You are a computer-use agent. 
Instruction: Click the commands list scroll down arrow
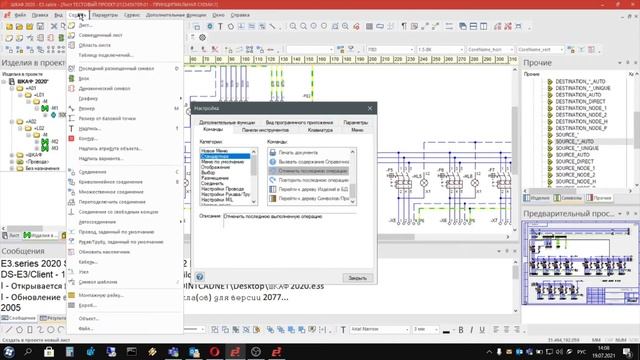353,202
